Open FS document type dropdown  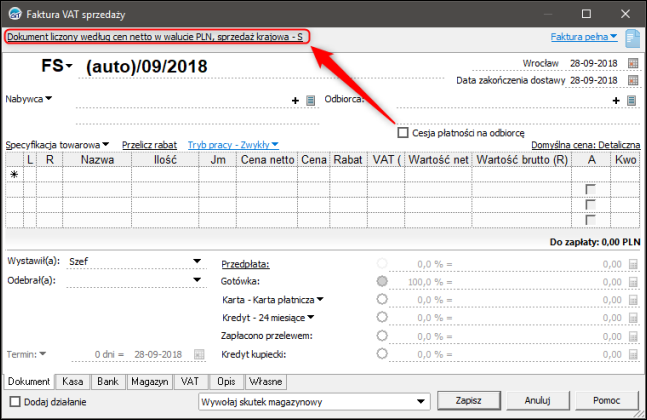coord(69,66)
